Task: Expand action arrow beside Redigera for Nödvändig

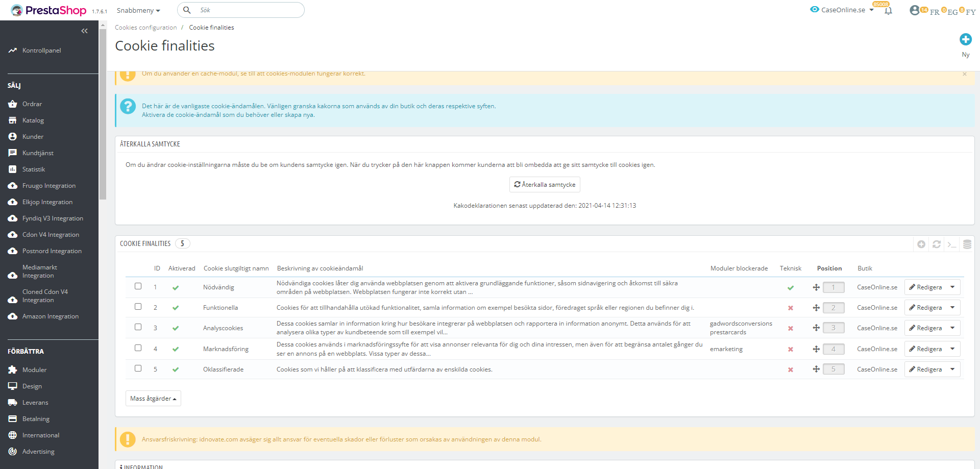Action: click(952, 287)
